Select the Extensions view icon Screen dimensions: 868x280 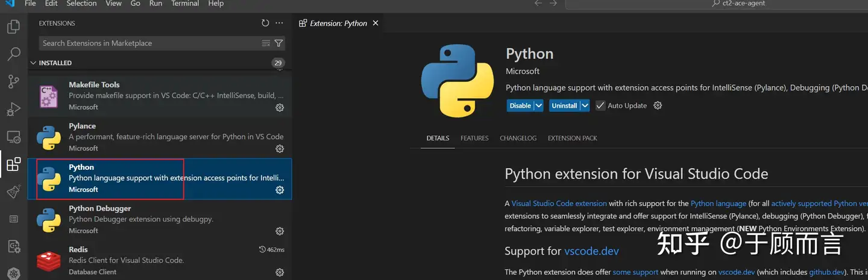coord(13,164)
